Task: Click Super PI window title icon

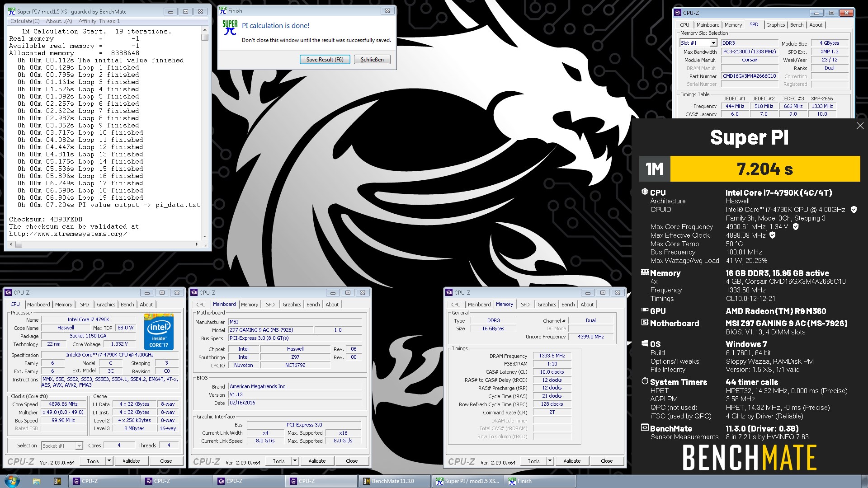Action: tap(12, 11)
